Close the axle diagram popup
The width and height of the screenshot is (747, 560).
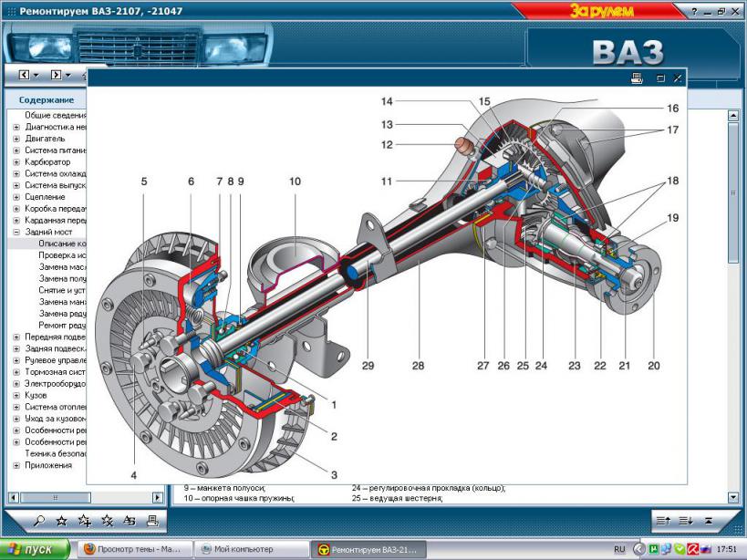(678, 78)
